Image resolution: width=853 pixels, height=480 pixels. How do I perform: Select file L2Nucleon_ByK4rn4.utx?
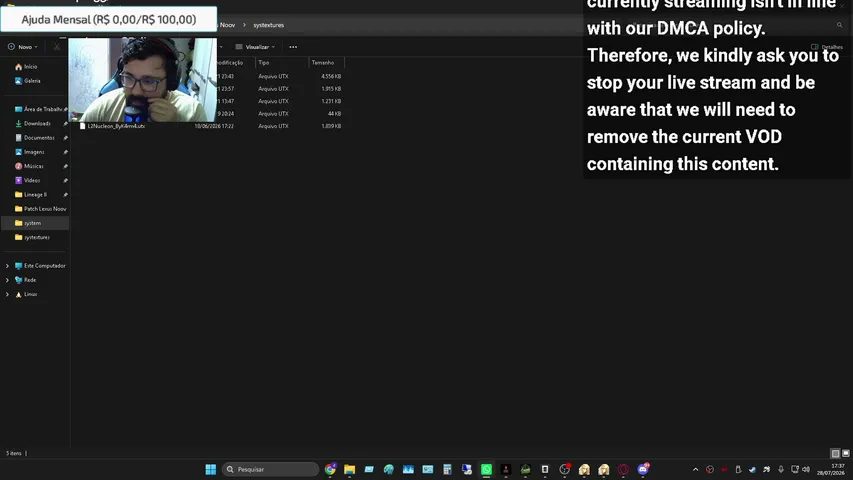[x=116, y=126]
